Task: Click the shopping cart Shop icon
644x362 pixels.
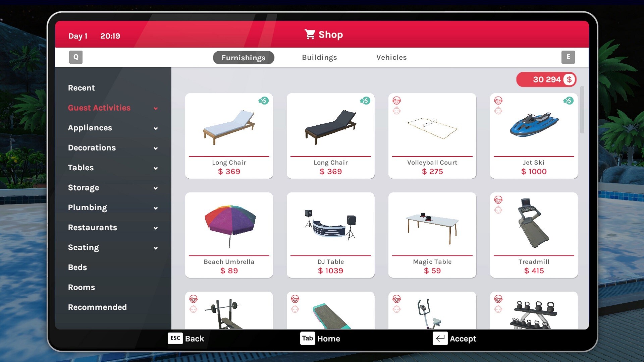Action: [310, 35]
